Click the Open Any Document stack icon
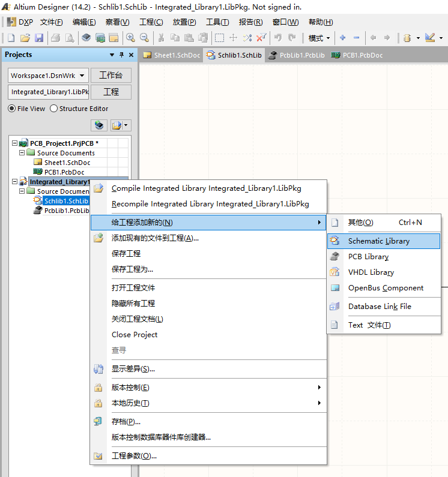The height and width of the screenshot is (477, 448). [x=86, y=38]
